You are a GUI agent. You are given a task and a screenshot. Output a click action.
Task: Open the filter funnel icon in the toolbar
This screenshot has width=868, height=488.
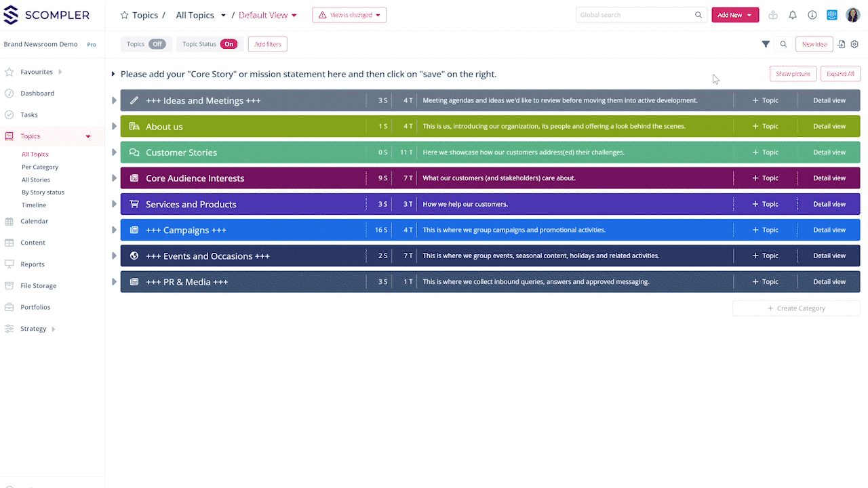(x=766, y=43)
